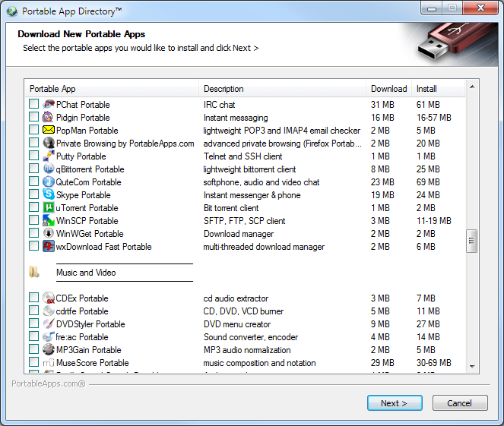Click the Description column header
This screenshot has width=504, height=426.
283,89
